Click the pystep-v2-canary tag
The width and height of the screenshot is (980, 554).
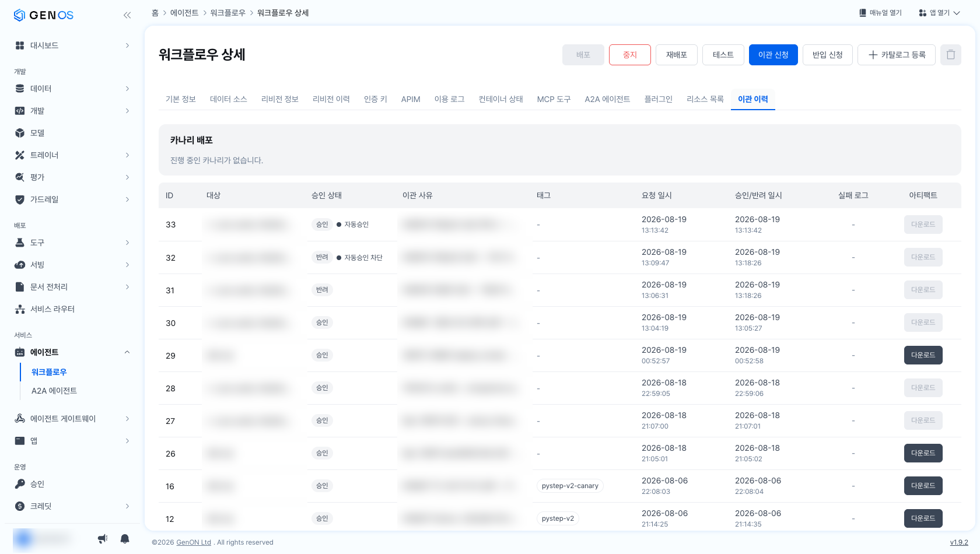click(x=570, y=486)
